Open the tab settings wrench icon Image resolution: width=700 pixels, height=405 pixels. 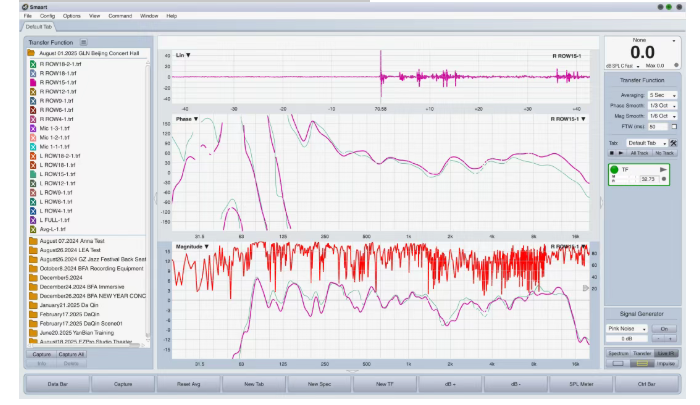674,143
